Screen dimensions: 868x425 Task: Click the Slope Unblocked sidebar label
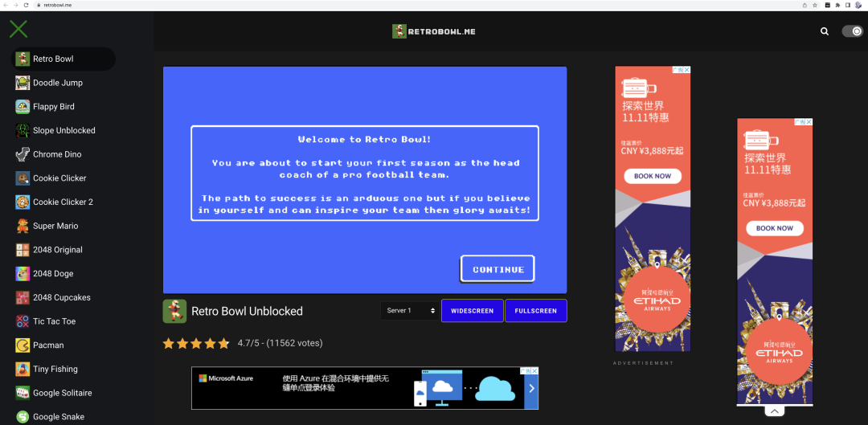pos(64,131)
